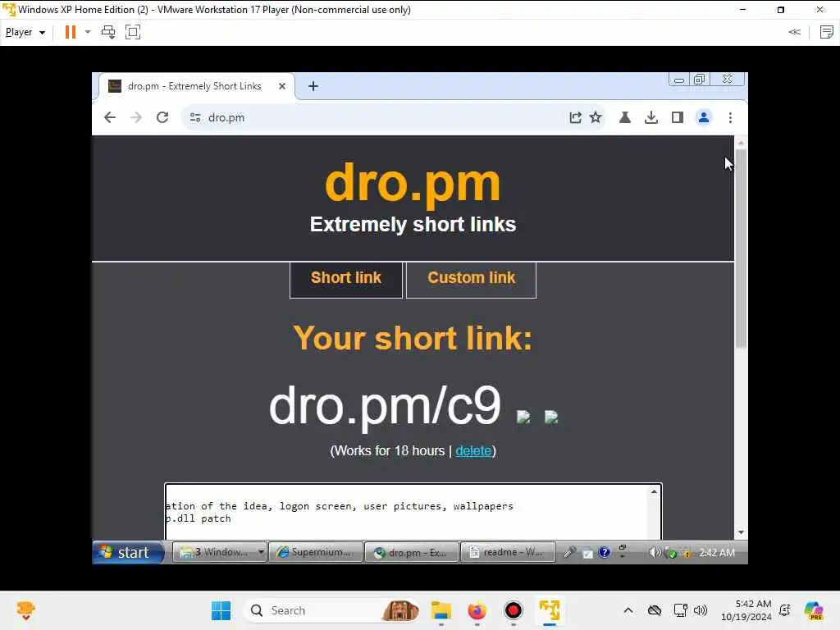The width and height of the screenshot is (840, 630).
Task: Click the page vertical scrollbar thumb
Action: pyautogui.click(x=741, y=249)
